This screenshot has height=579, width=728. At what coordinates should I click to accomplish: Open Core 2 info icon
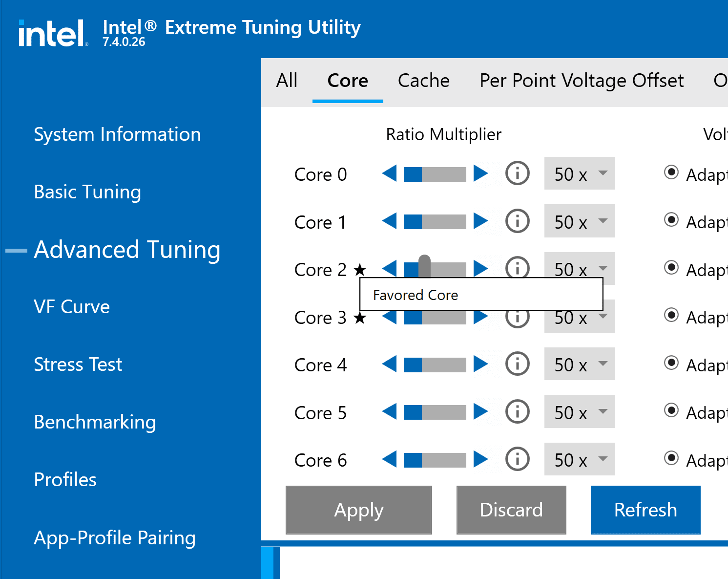[518, 267]
